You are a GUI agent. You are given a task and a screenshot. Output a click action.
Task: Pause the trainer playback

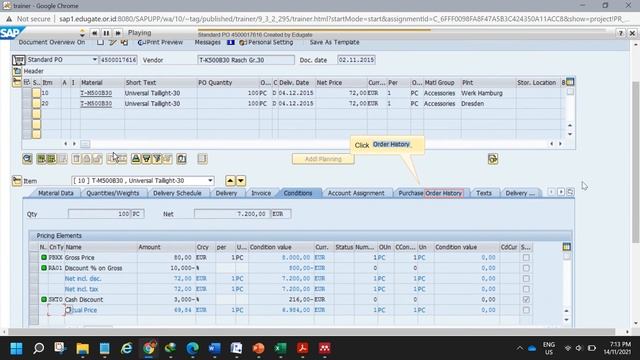tap(106, 33)
